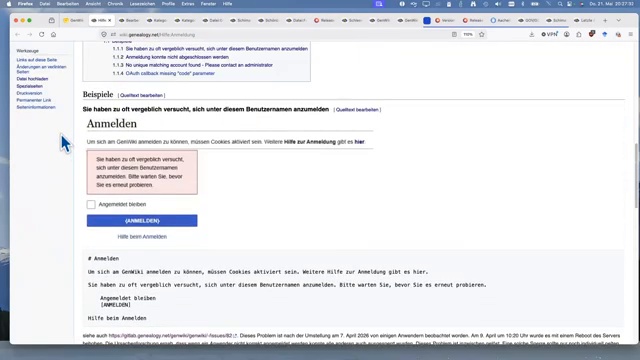Open site permissions icon in address bar
Screen dimensions: 640x360
coord(113,35)
